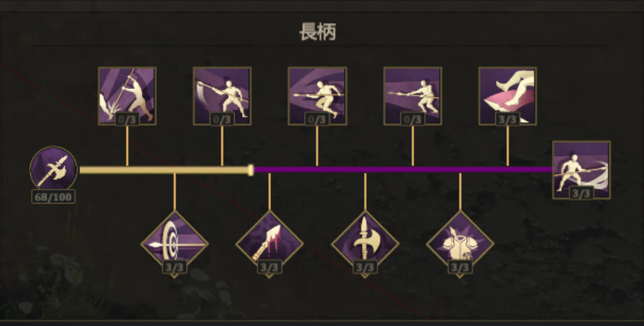Click the target and arrow passive perk
644x326 pixels.
(x=175, y=245)
